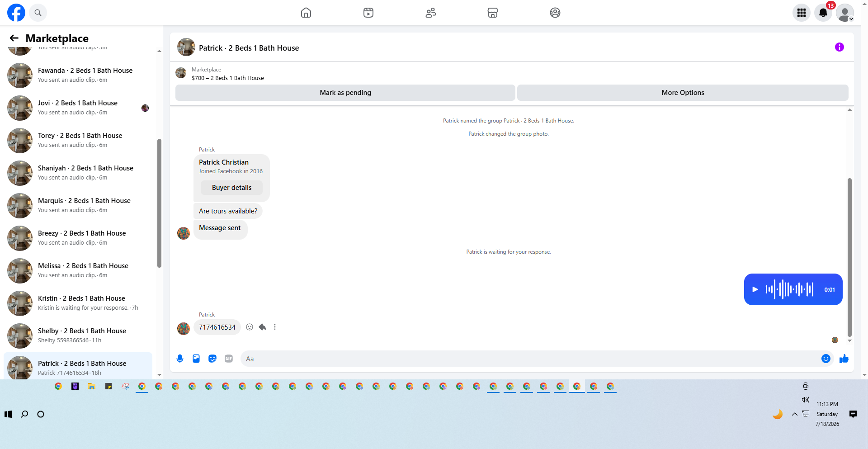The width and height of the screenshot is (868, 449).
Task: Open Sticky Notes from the taskbar
Action: [108, 386]
